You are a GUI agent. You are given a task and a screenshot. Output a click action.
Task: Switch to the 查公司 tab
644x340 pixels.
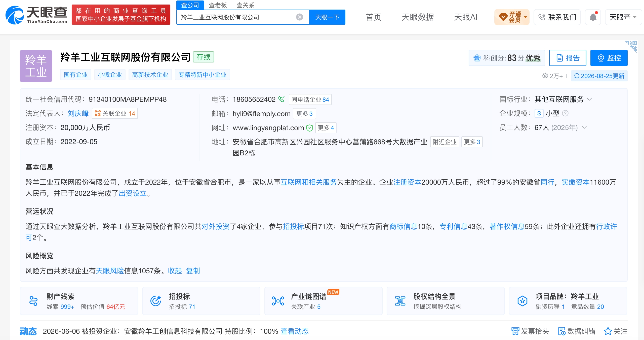coord(190,5)
